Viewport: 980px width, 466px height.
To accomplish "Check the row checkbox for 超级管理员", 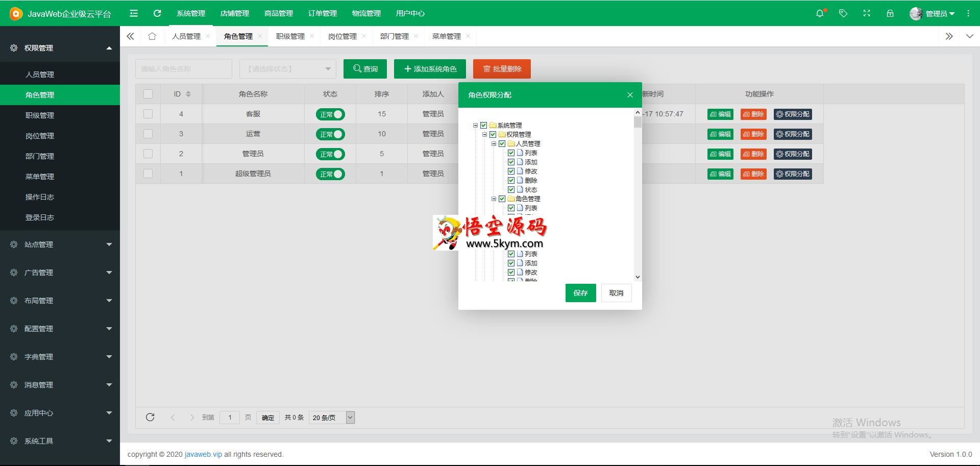I will (x=148, y=174).
